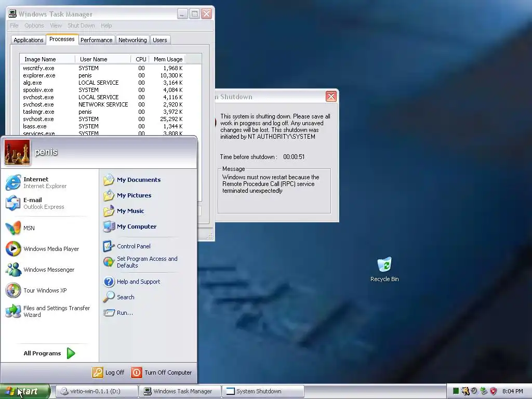Click the Recycle Bin desktop icon
Screen dimensions: 532x399
point(384,270)
